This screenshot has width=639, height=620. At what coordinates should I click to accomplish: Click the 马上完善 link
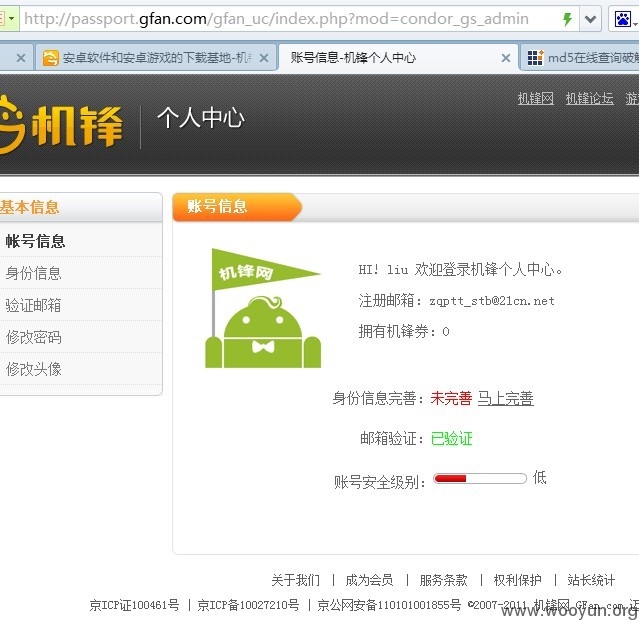[x=505, y=398]
